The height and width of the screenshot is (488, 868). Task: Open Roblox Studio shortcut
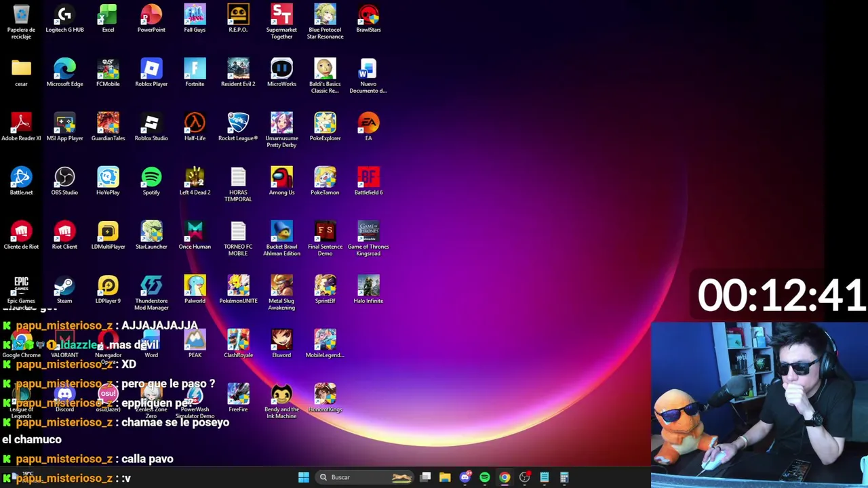(x=151, y=127)
